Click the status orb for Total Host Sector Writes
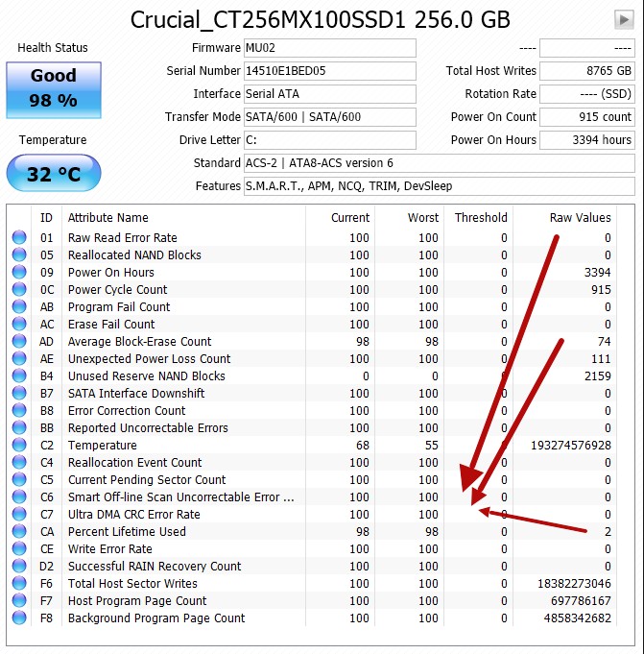The width and height of the screenshot is (644, 654). [19, 583]
